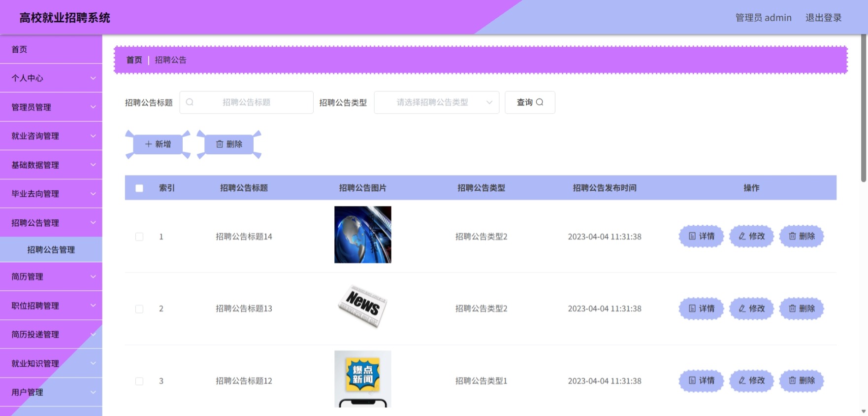Click 修改 pencil icon for 招聘公告标题12
Image resolution: width=868 pixels, height=416 pixels.
(x=742, y=381)
